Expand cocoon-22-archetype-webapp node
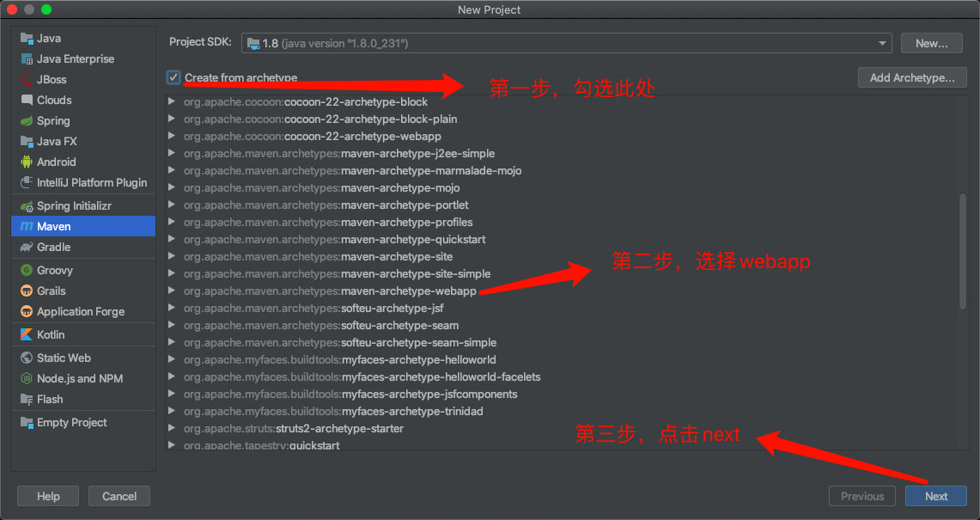This screenshot has width=980, height=520. (x=172, y=136)
